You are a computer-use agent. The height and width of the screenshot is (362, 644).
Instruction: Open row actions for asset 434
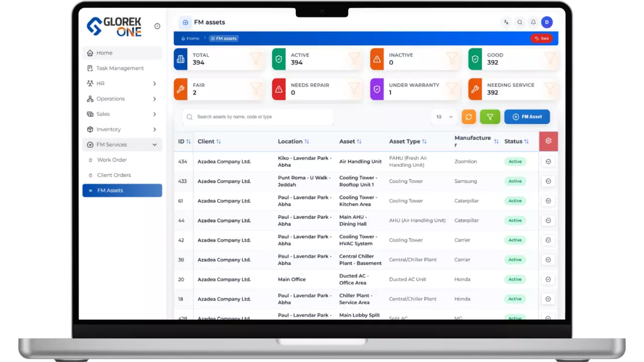548,161
